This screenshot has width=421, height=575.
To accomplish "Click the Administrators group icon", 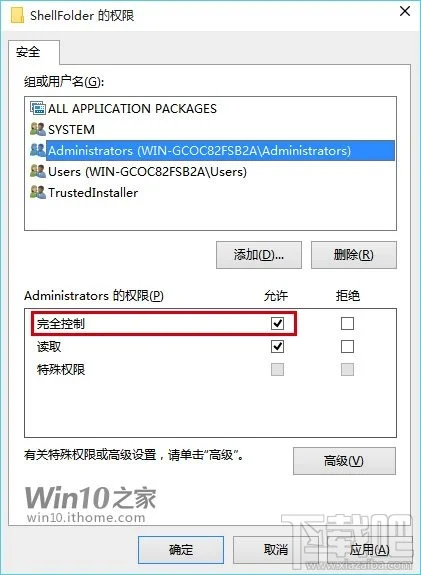I will [38, 150].
